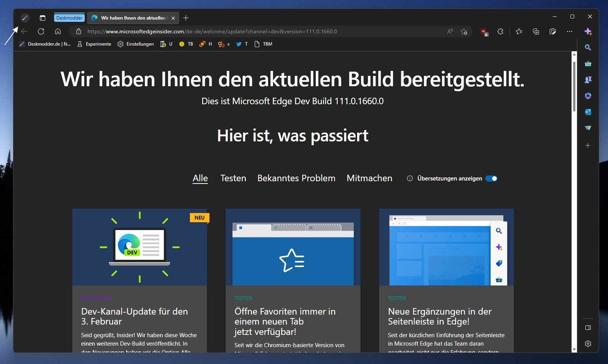This screenshot has width=608, height=364.
Task: Open the Discover sparkle button
Action: click(588, 31)
